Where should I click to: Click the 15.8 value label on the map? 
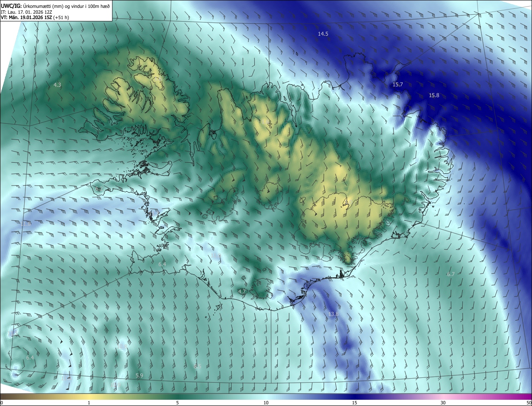(x=434, y=95)
